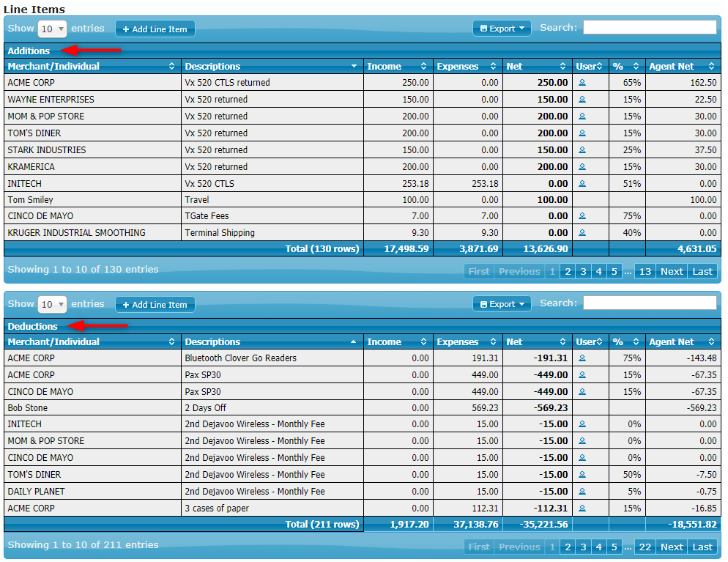Click Next in Additions pagination
The image size is (728, 562).
pyautogui.click(x=672, y=272)
